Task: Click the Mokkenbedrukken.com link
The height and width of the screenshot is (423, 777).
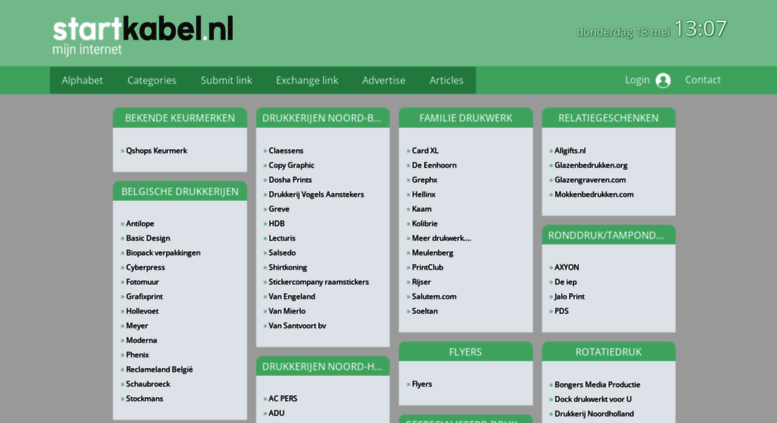Action: click(x=594, y=195)
